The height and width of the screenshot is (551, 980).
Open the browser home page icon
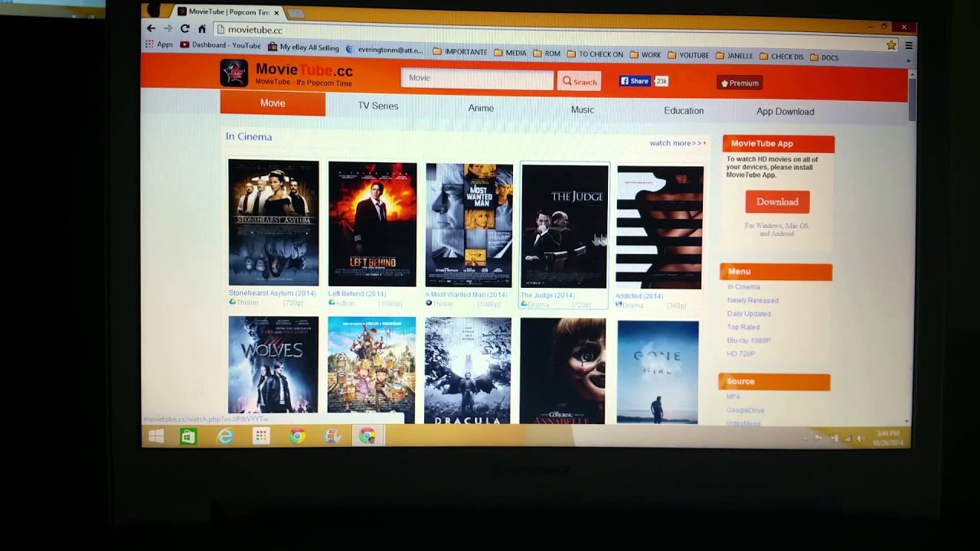(x=202, y=29)
